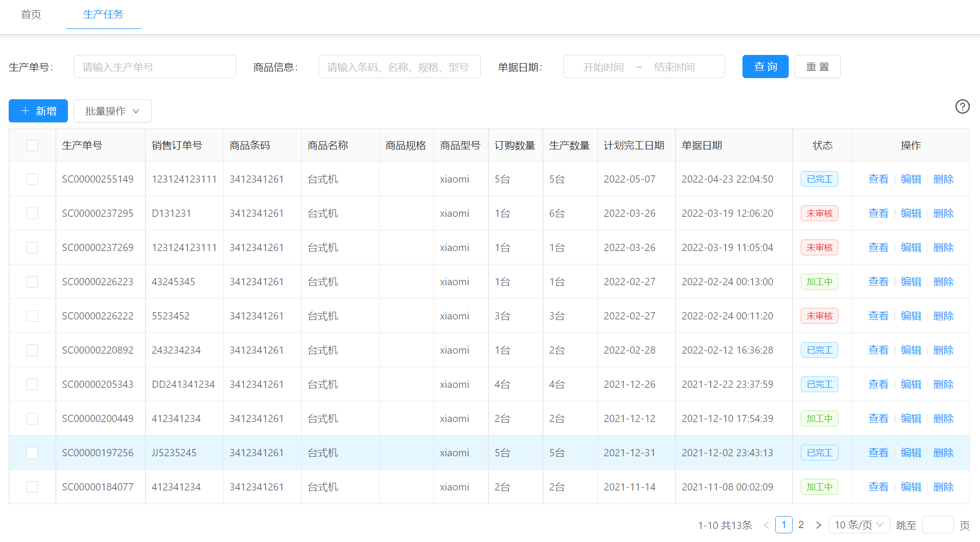Edit order SC00000237295 via 编辑
The image size is (980, 542).
click(x=911, y=213)
